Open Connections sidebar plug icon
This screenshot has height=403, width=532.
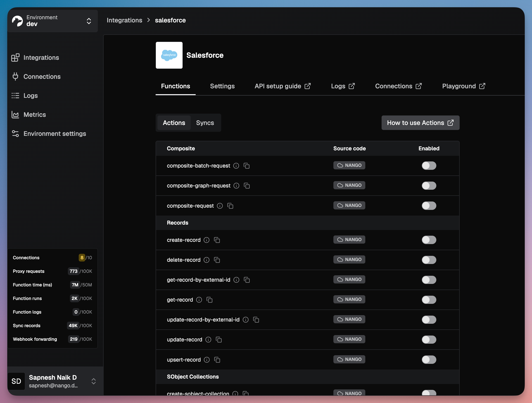click(15, 77)
